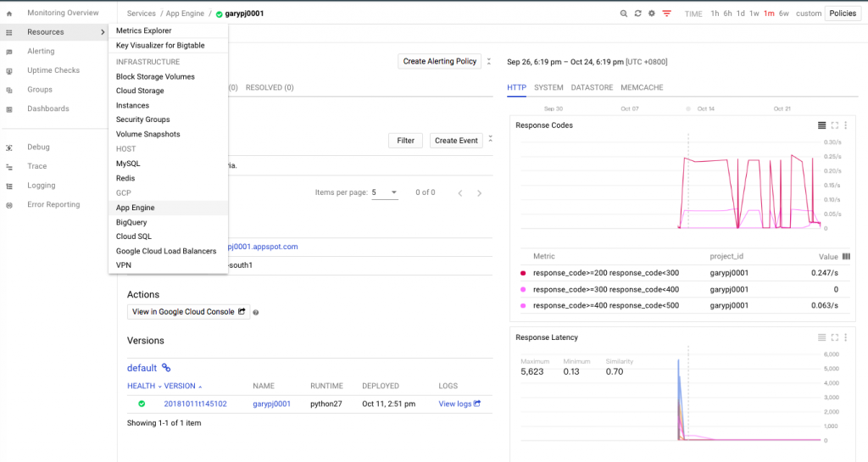The height and width of the screenshot is (462, 868).
Task: Select the 1w time range option
Action: pos(754,14)
